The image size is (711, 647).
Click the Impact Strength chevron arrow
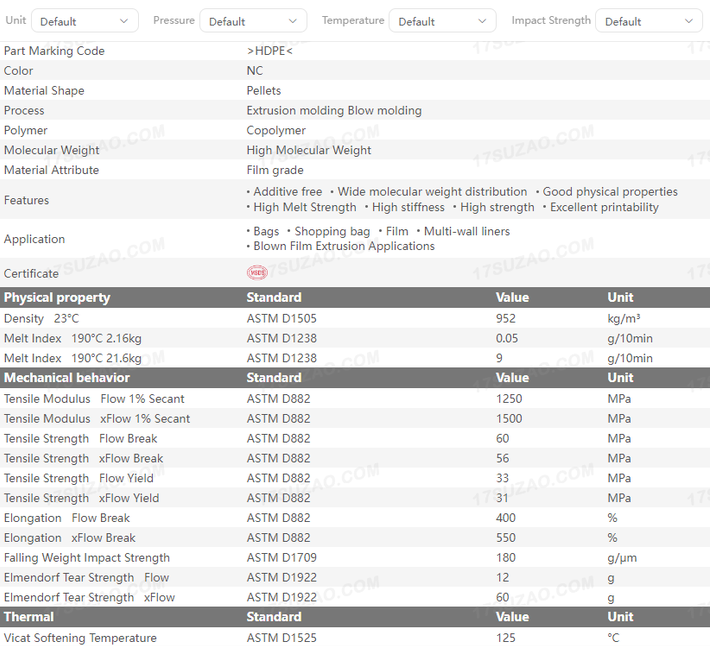(x=689, y=21)
